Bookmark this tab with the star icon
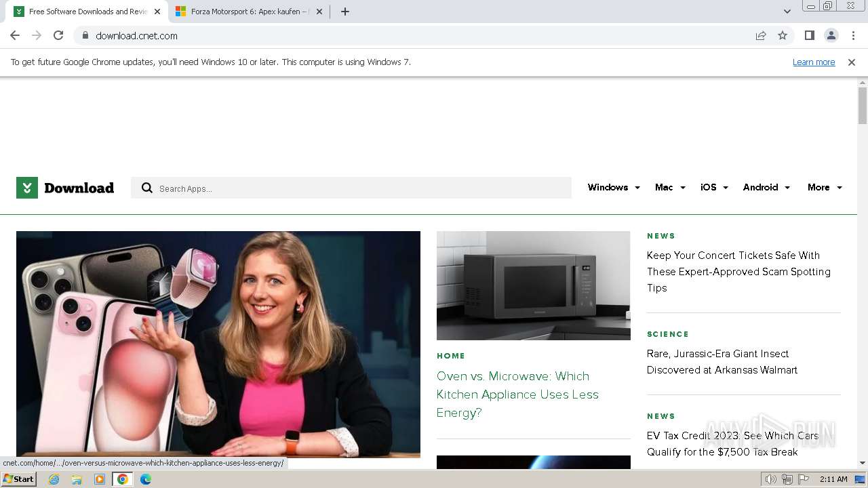Screen dimensions: 868x488 [x=783, y=35]
